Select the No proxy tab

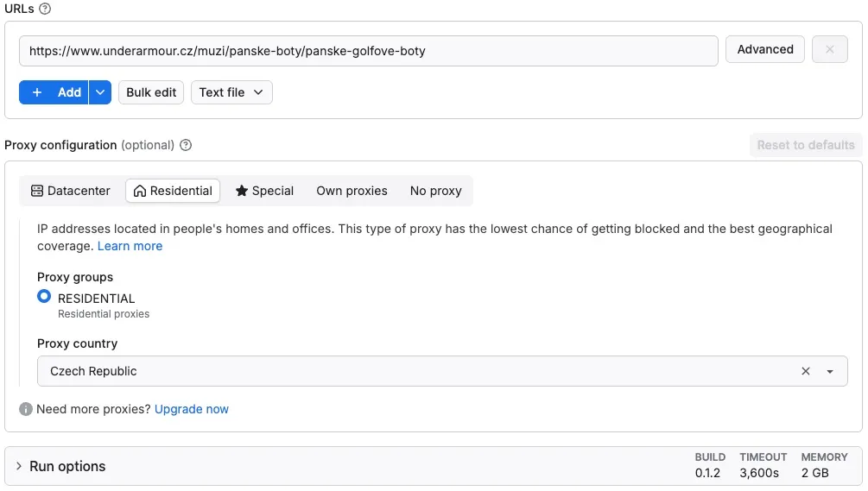tap(435, 191)
